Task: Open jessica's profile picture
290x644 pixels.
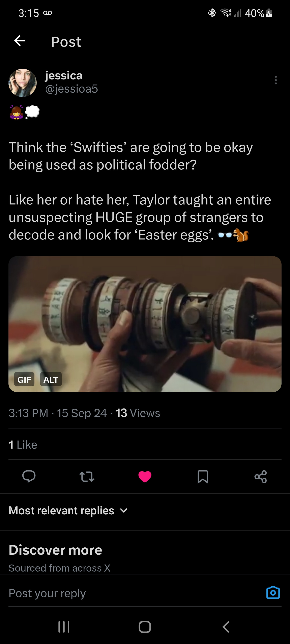Action: pos(23,83)
